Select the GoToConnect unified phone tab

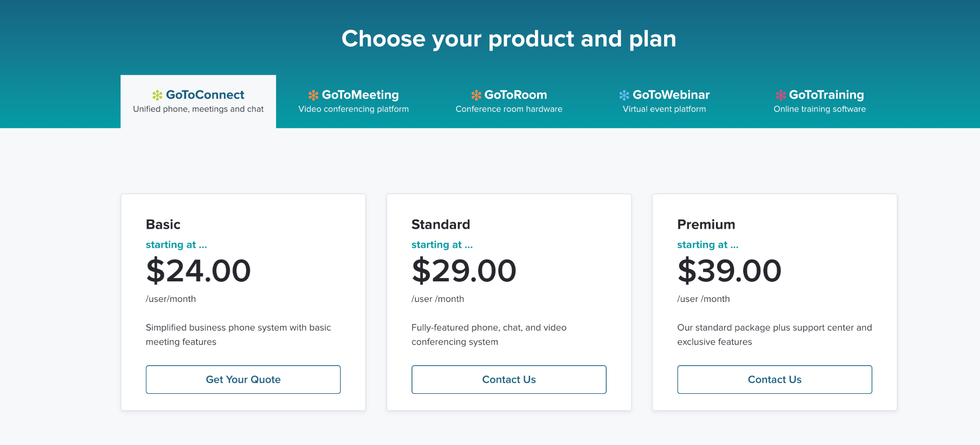coord(198,101)
